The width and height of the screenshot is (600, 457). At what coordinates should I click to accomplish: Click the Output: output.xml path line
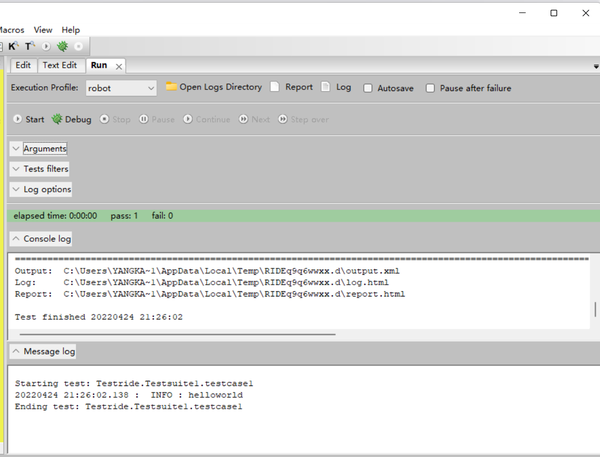click(x=207, y=271)
